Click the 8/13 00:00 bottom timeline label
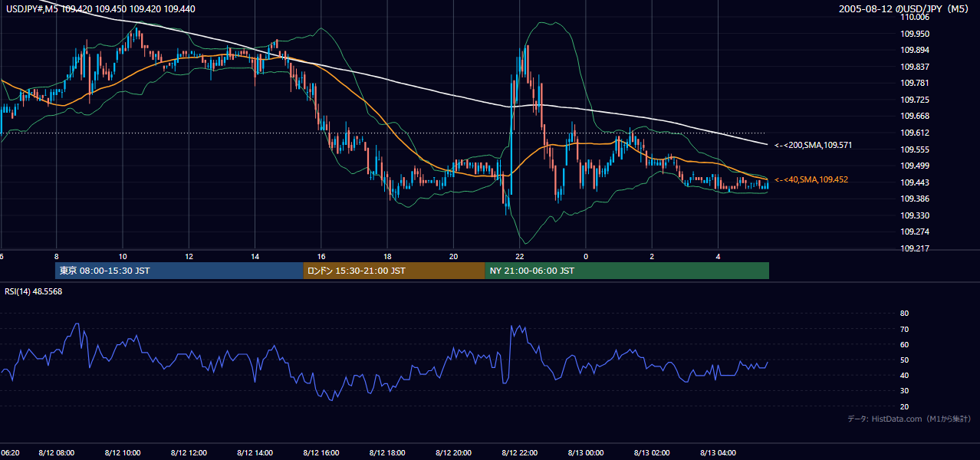The image size is (980, 460). [585, 453]
